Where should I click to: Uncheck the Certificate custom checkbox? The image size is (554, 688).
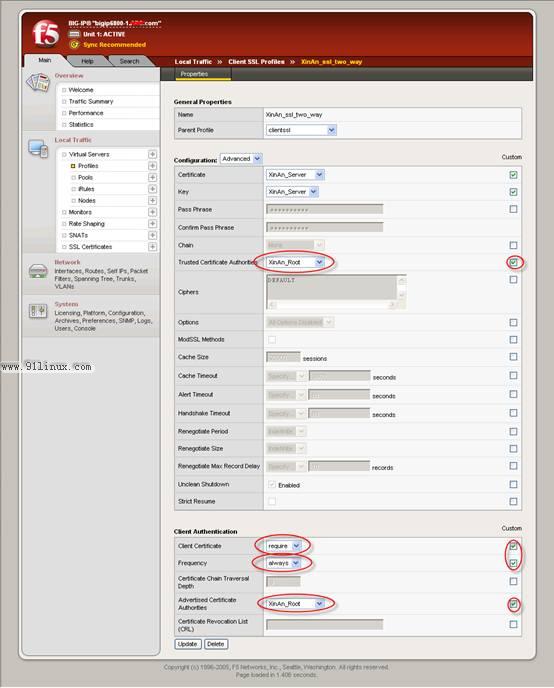pyautogui.click(x=513, y=175)
